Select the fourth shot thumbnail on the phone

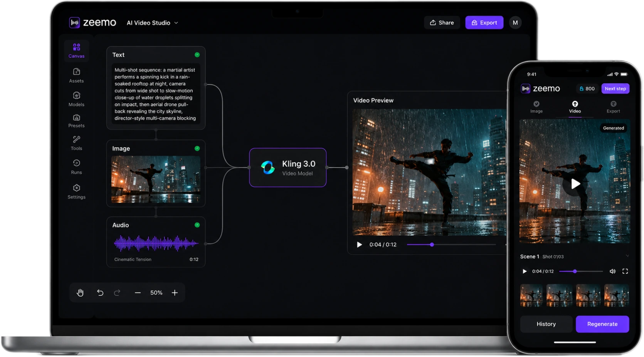tap(617, 295)
